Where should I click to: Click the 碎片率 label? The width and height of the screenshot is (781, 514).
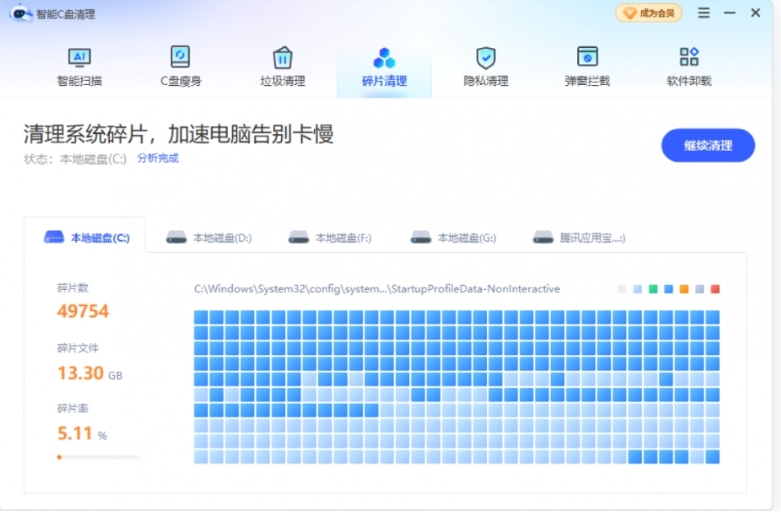click(x=73, y=408)
